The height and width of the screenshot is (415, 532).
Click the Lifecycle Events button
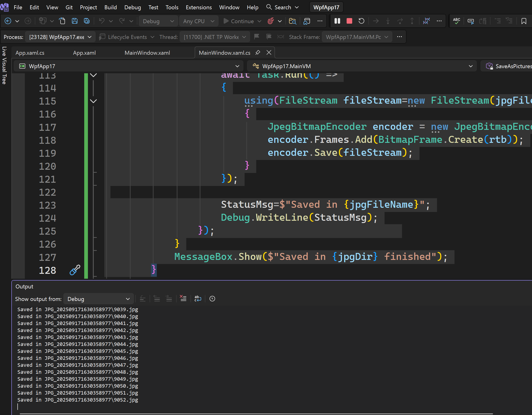[x=127, y=37]
